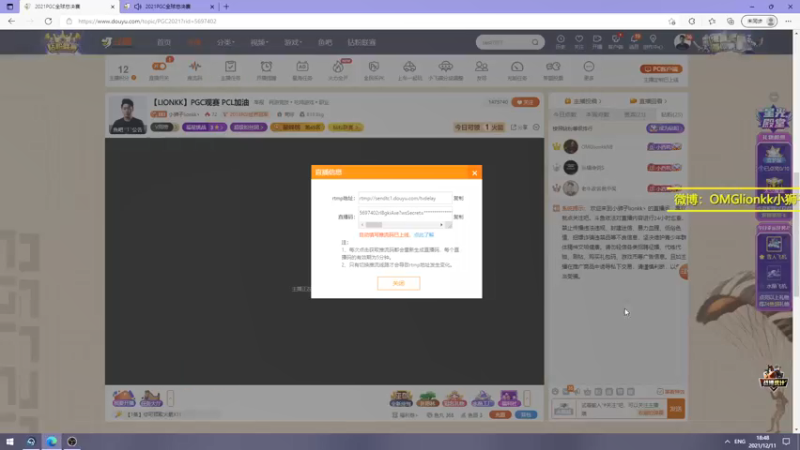Open the car icon in streamer toolbar
The image size is (800, 450).
click(x=410, y=66)
